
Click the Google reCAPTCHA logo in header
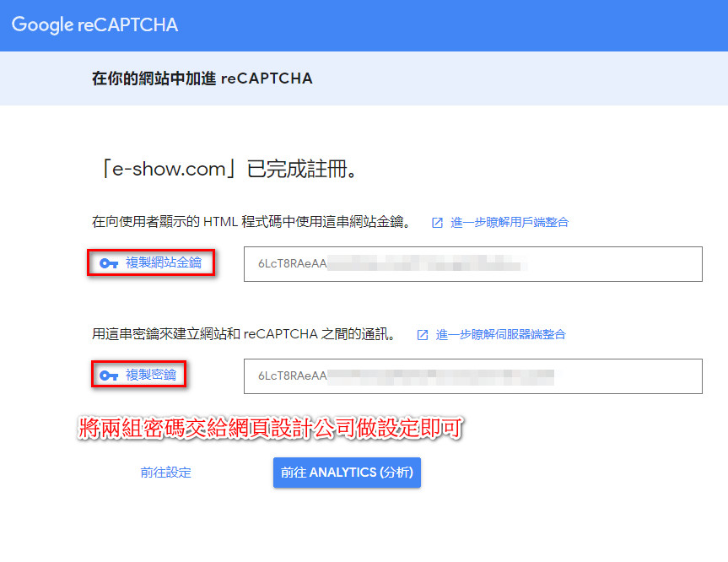94,24
